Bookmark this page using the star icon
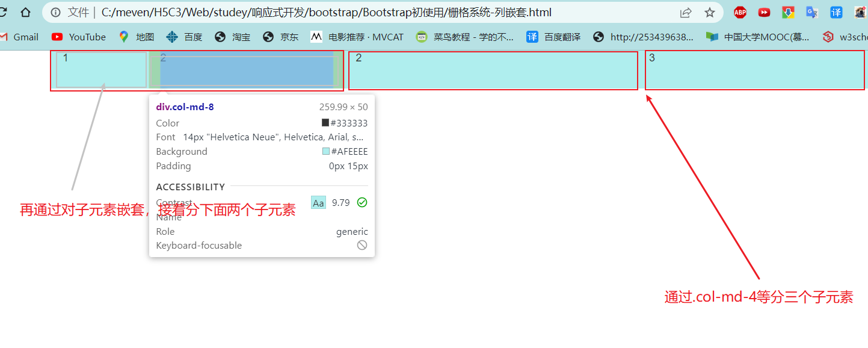The height and width of the screenshot is (348, 868). 709,12
